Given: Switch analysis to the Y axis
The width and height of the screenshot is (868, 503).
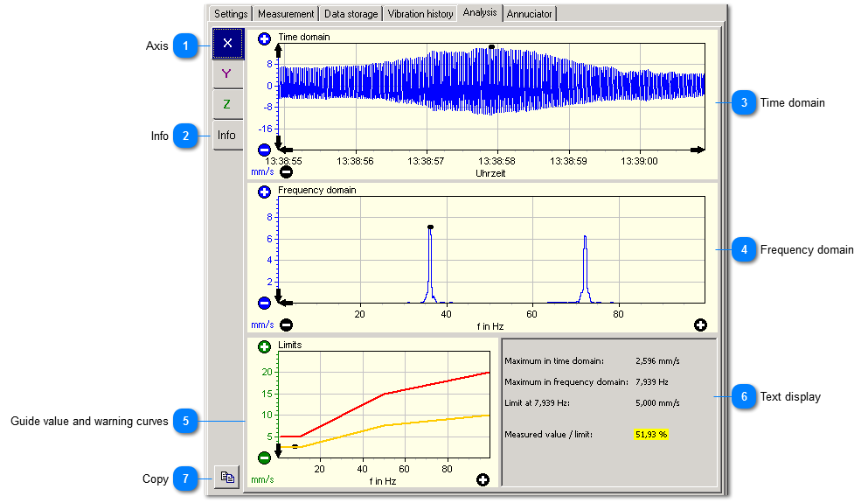Looking at the screenshot, I should [x=227, y=73].
